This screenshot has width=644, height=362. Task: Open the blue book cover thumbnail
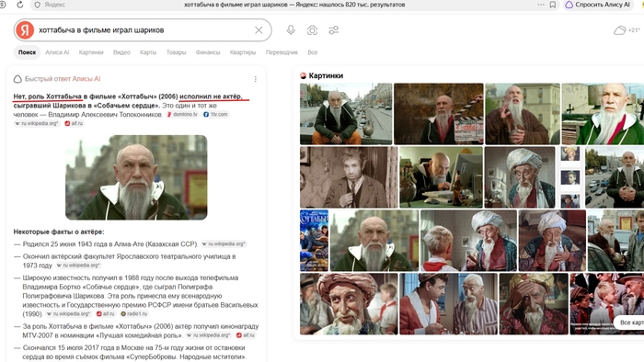coord(315,240)
